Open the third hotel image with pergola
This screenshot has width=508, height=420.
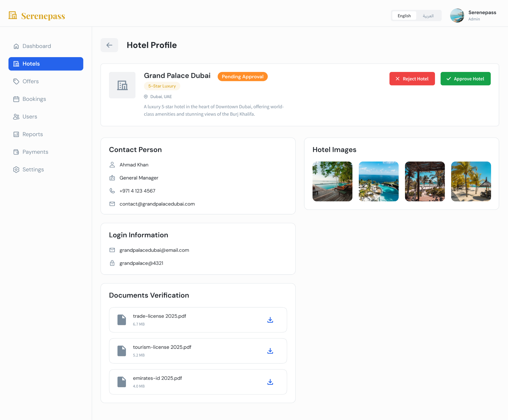pos(425,181)
